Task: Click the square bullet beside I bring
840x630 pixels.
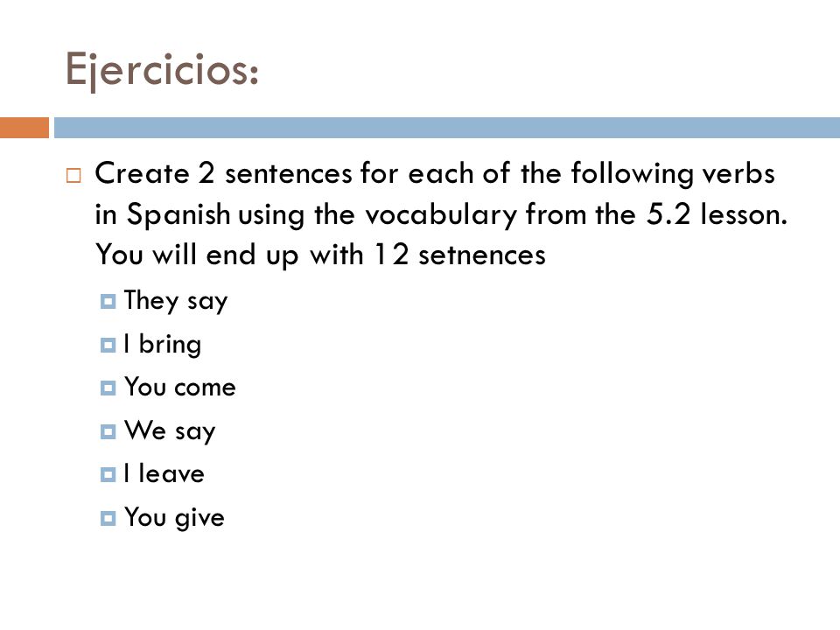Action: click(x=108, y=345)
